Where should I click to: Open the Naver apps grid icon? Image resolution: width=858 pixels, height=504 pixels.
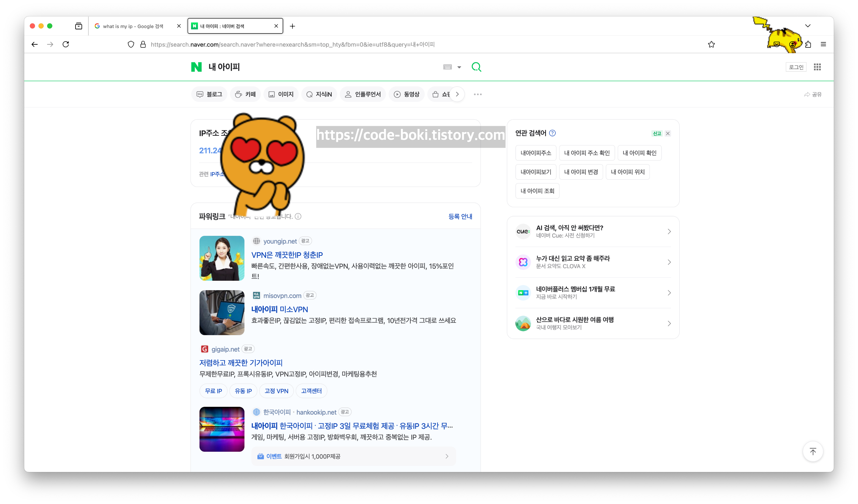pos(817,67)
